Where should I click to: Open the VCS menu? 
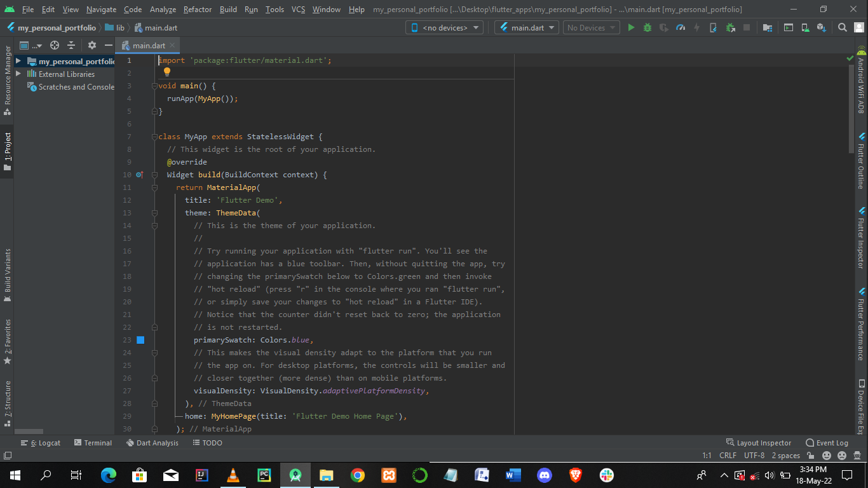pos(299,10)
